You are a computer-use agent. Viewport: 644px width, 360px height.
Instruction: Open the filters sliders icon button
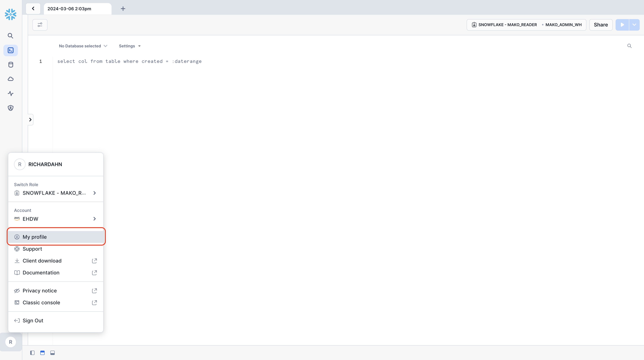tap(40, 25)
